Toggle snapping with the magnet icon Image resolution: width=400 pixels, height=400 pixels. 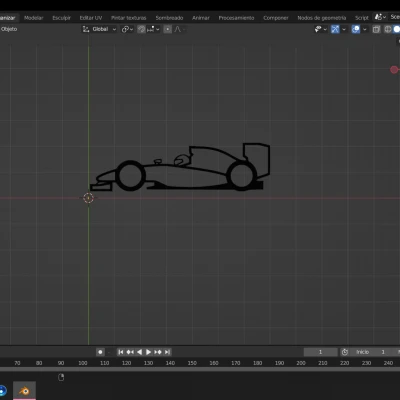click(141, 29)
